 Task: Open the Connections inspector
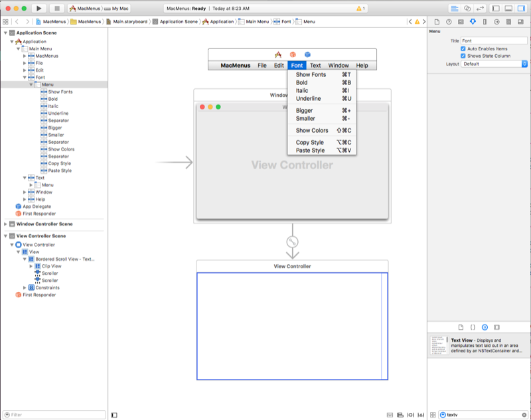click(x=496, y=21)
